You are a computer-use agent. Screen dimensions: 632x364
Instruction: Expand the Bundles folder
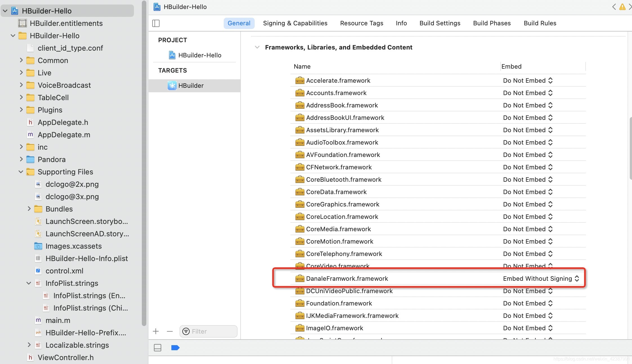point(29,209)
